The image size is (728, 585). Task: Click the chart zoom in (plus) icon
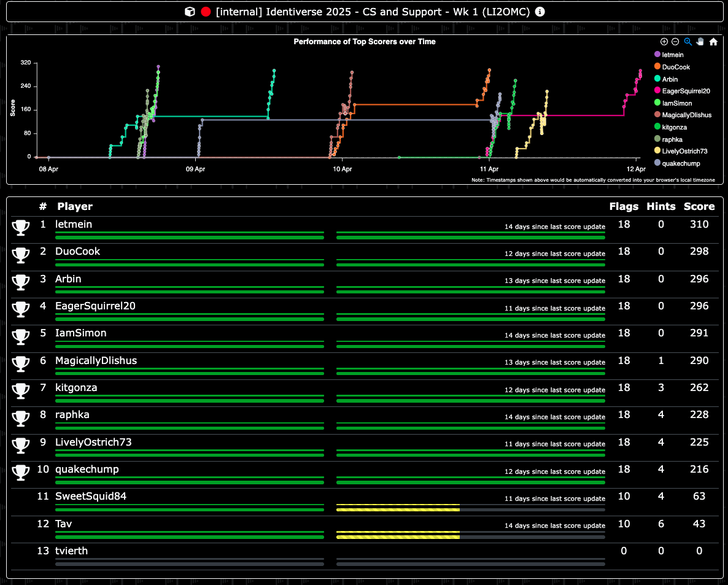tap(664, 42)
